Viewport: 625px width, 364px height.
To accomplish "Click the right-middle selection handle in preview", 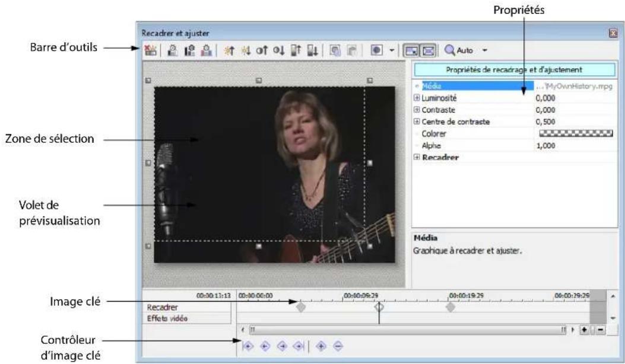I will (370, 163).
